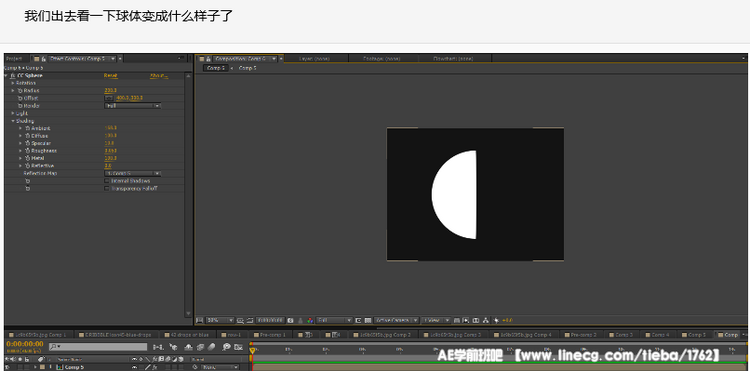750x371 pixels.
Task: Open the viewer magnification dropdown
Action: pos(220,320)
